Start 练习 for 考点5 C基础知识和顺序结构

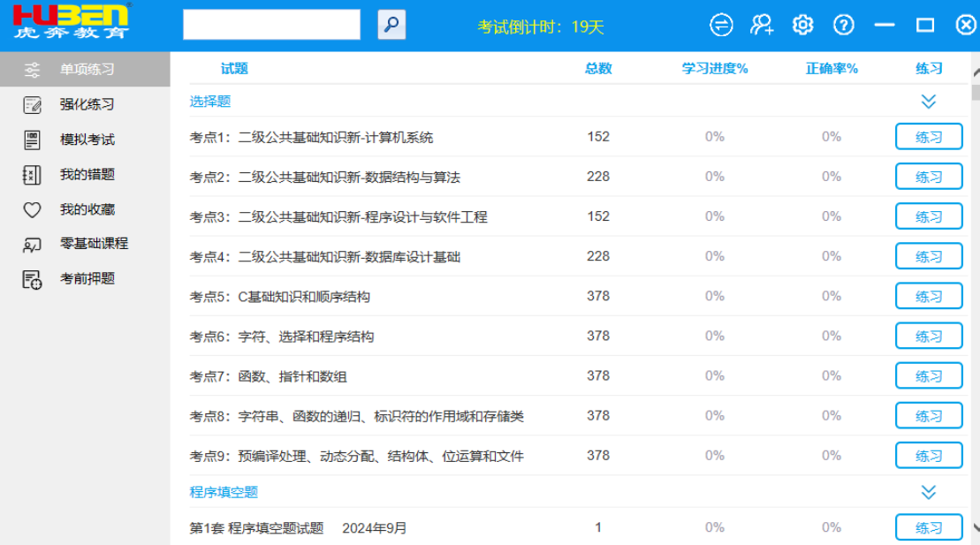click(x=928, y=297)
